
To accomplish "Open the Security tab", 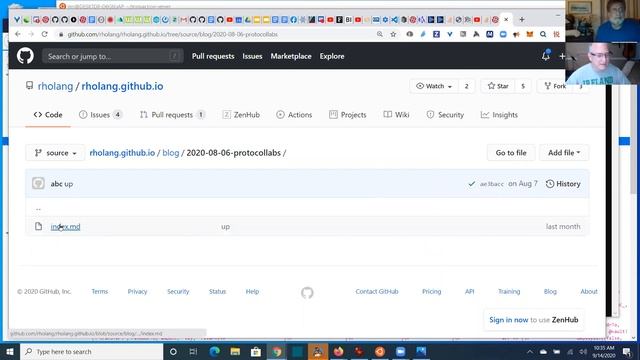I will pos(445,115).
